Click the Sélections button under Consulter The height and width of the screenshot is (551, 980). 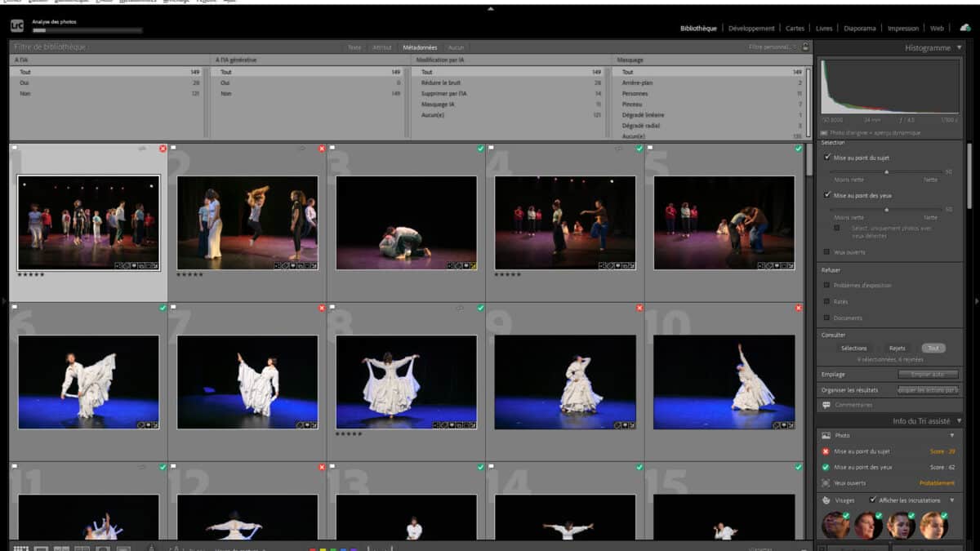853,349
